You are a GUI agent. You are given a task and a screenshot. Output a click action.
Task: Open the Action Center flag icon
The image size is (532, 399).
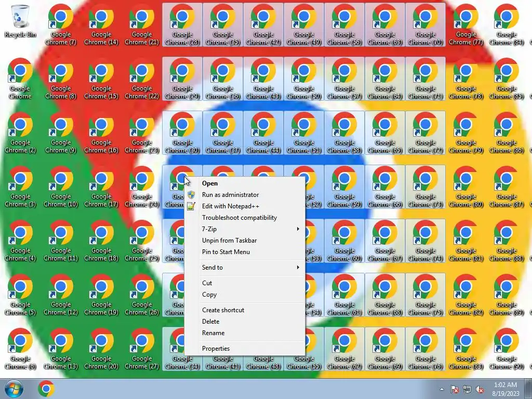tap(455, 390)
